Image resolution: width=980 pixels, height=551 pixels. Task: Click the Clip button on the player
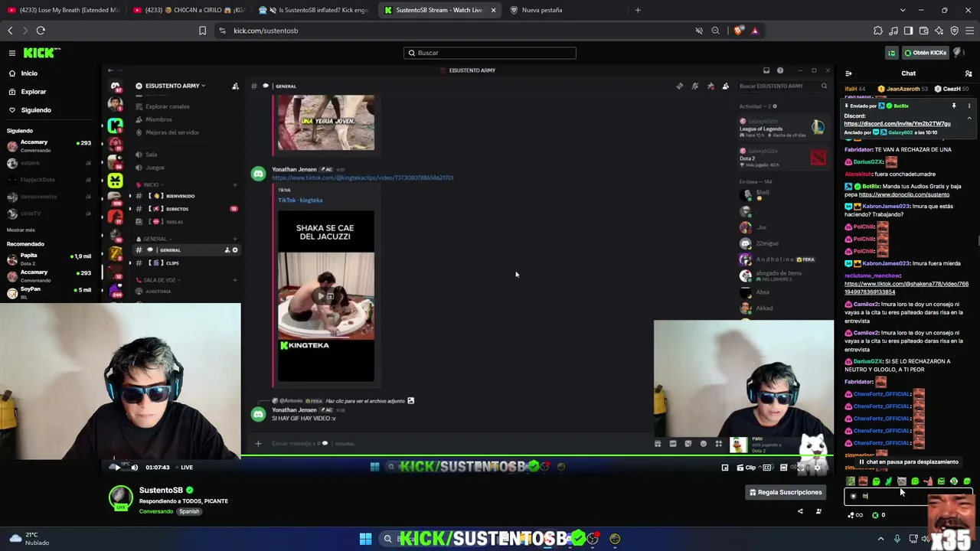coord(746,468)
